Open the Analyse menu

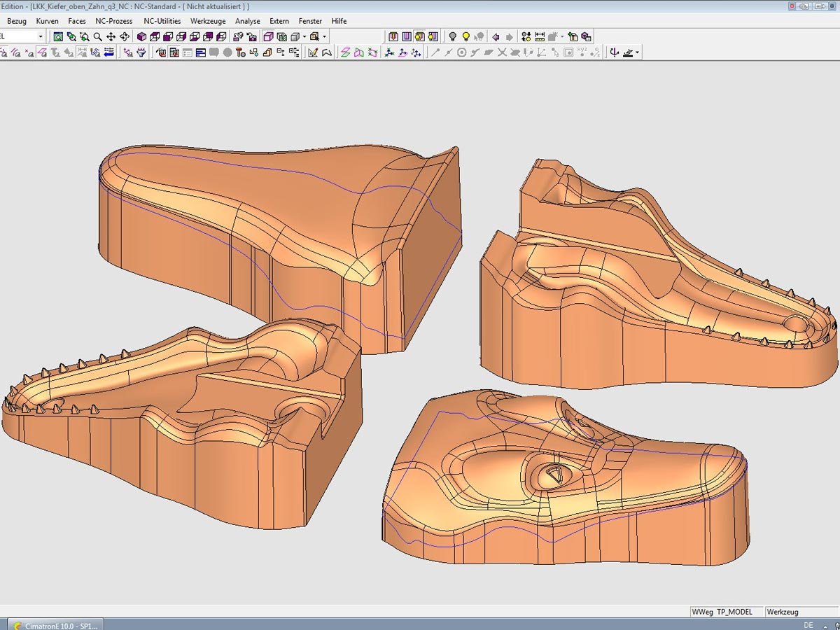click(247, 21)
